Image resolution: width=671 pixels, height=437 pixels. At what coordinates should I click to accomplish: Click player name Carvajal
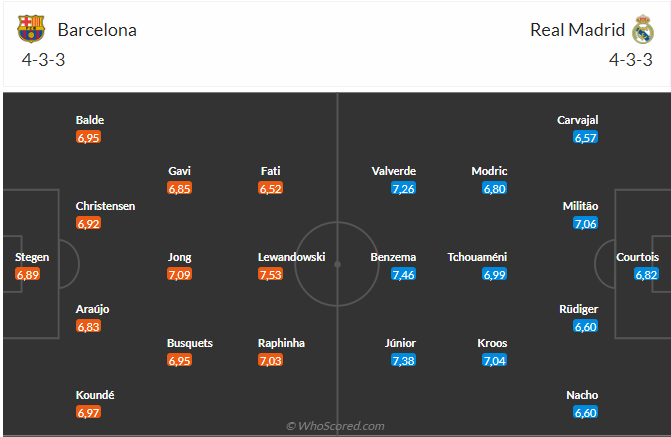[578, 120]
